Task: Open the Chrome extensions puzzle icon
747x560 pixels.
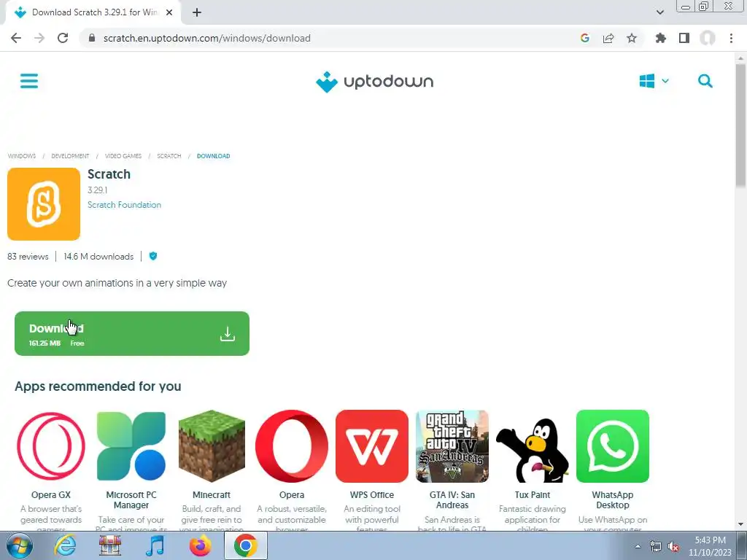Action: tap(661, 38)
